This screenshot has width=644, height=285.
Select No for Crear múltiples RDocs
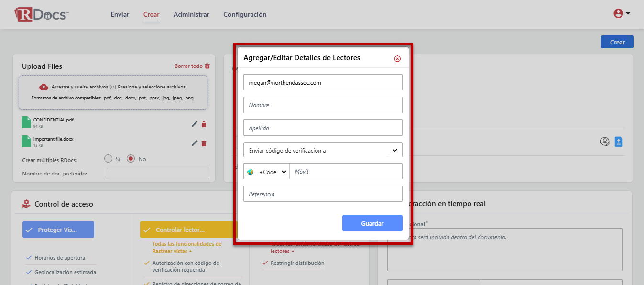click(x=131, y=159)
